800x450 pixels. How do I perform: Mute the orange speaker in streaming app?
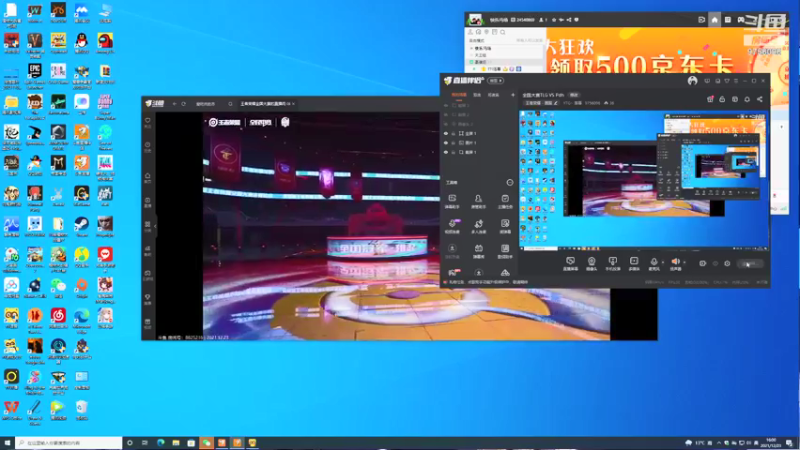tap(675, 263)
